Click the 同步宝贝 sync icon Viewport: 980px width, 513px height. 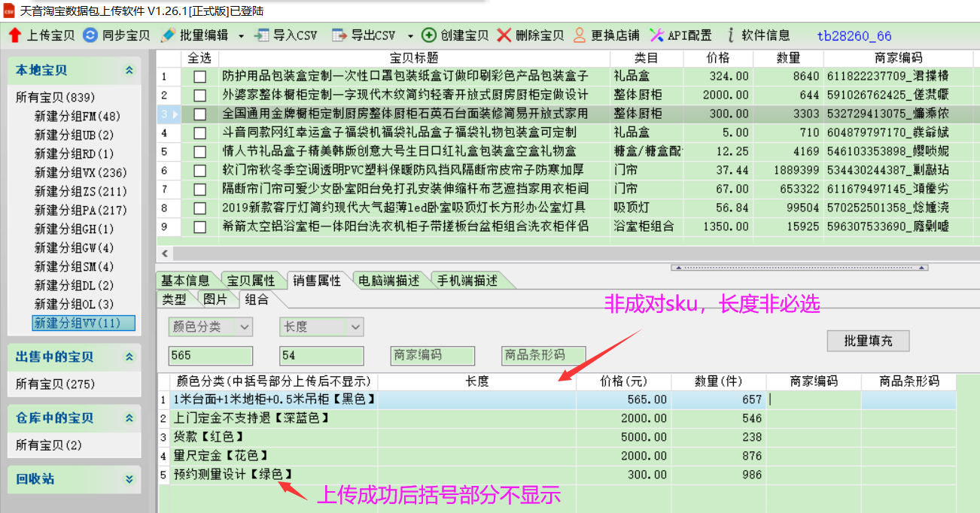(90, 35)
